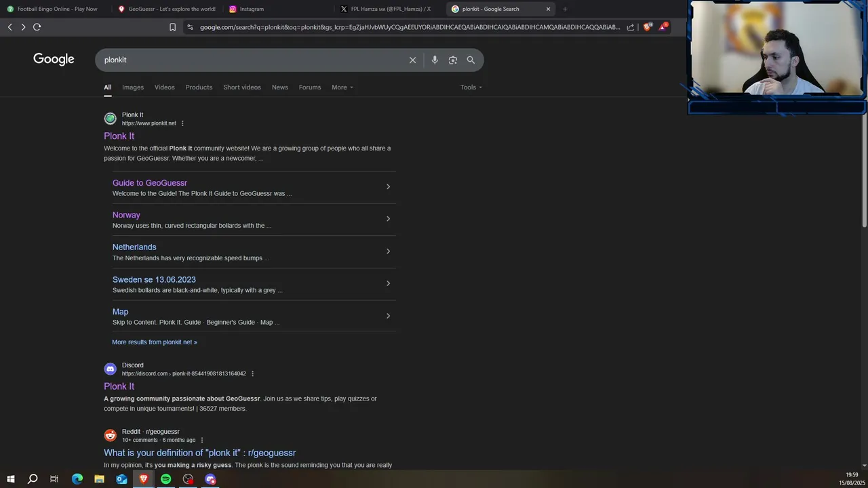Open Outlook from the taskbar
This screenshot has width=868, height=488.
(121, 479)
